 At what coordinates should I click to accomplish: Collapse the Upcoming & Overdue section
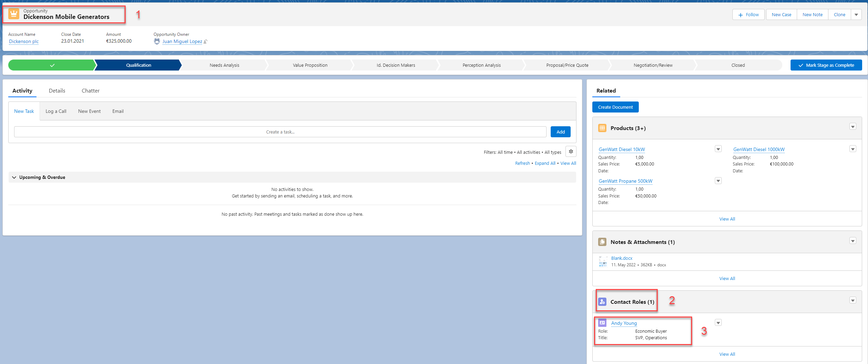click(14, 177)
